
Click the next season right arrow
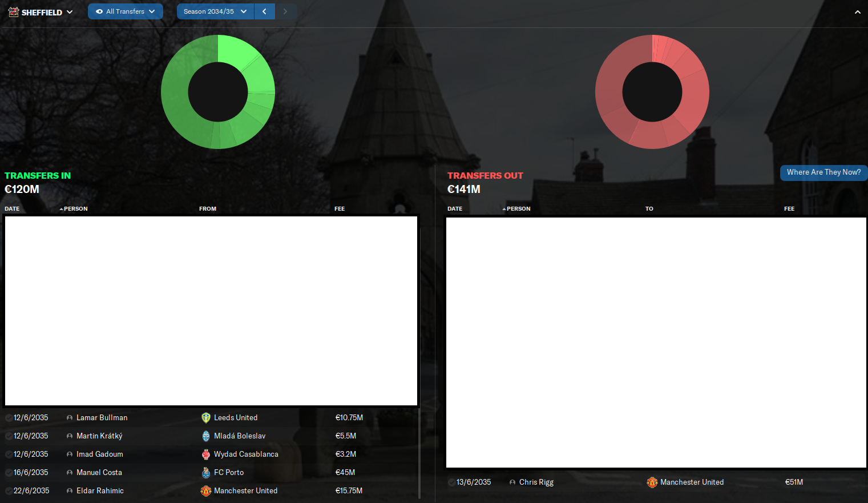[x=285, y=11]
